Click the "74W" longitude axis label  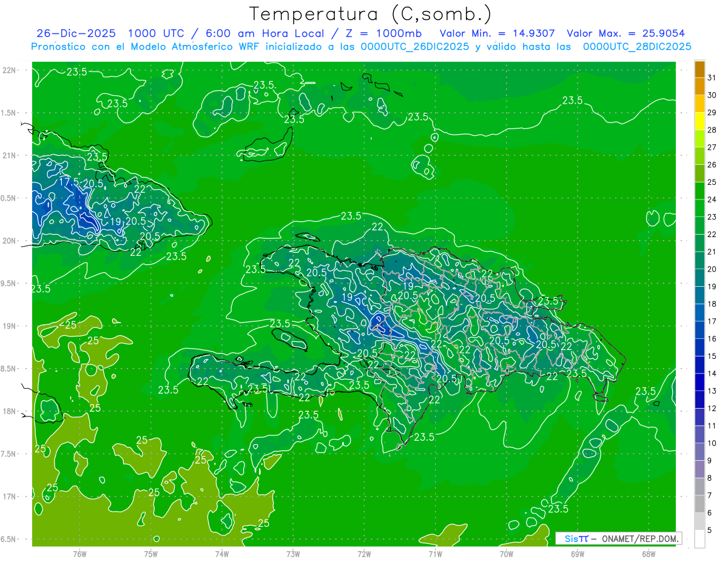pos(222,554)
